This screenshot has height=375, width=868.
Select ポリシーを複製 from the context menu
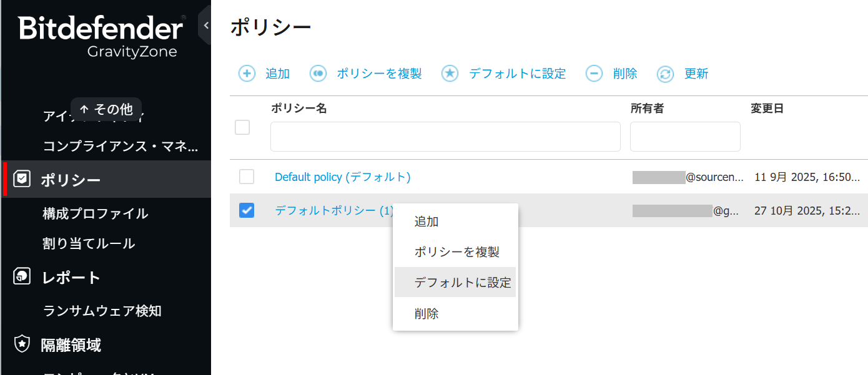point(456,252)
